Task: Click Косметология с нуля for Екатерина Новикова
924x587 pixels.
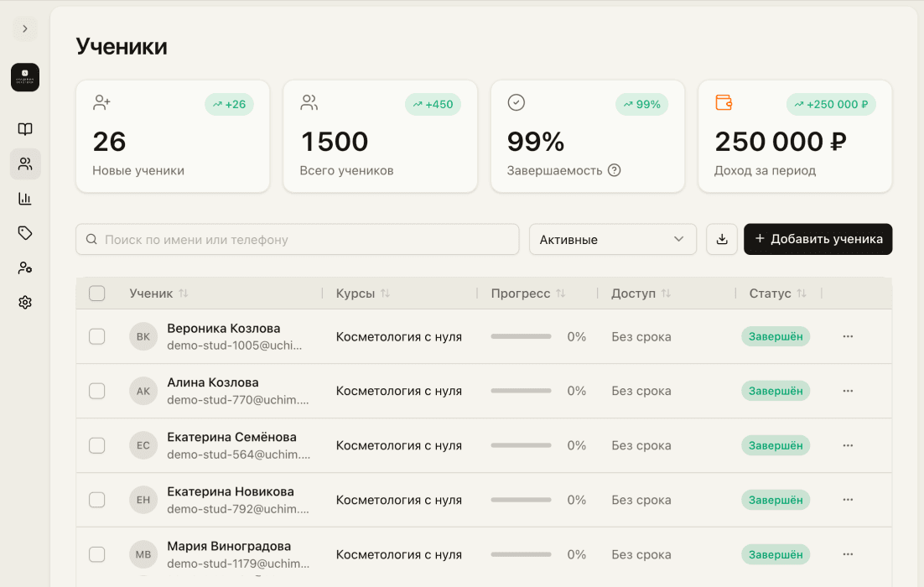Action: click(x=399, y=500)
